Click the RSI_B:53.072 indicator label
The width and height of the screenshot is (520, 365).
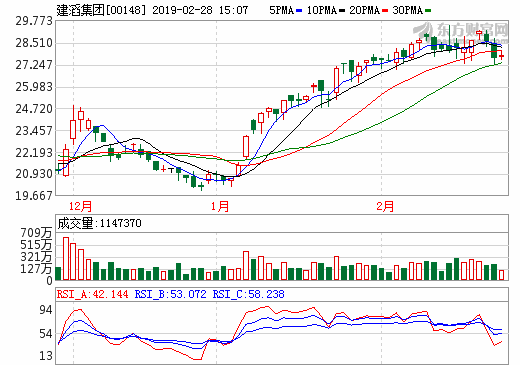[x=170, y=294]
